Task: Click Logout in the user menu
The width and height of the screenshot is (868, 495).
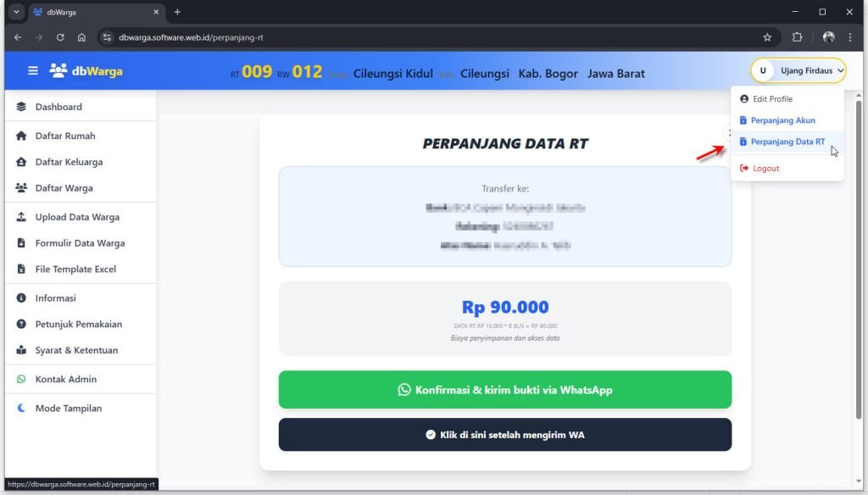Action: (765, 169)
